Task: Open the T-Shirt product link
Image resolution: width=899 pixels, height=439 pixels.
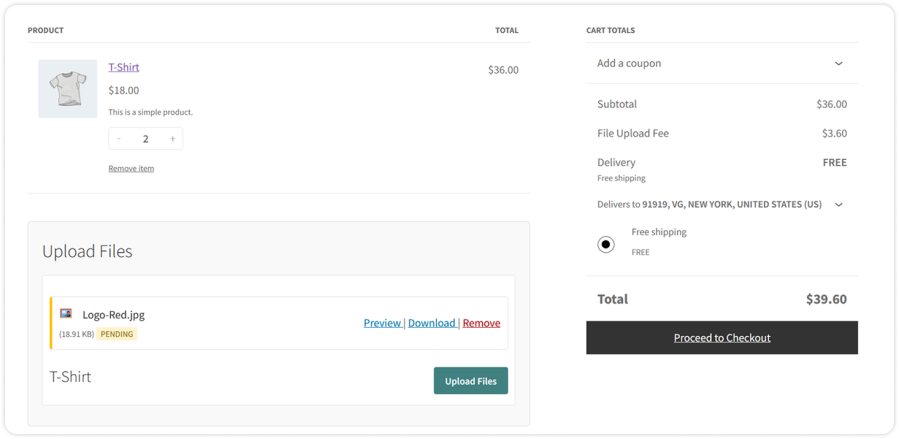Action: point(124,67)
